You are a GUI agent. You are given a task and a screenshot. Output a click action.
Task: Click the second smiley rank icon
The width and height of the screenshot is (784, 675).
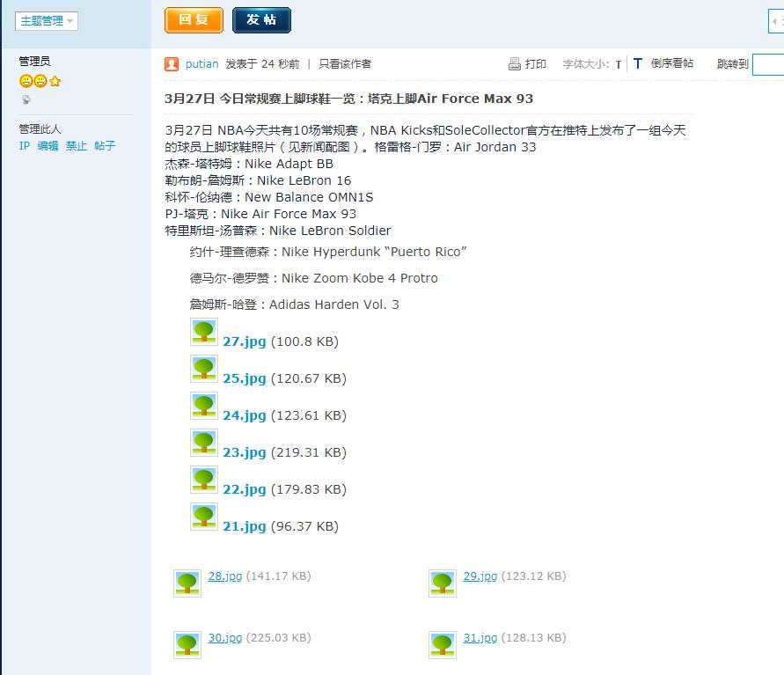(x=40, y=81)
